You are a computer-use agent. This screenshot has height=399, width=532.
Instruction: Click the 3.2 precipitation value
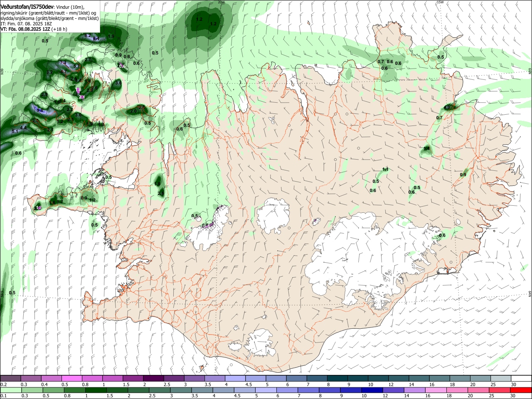[x=49, y=72]
